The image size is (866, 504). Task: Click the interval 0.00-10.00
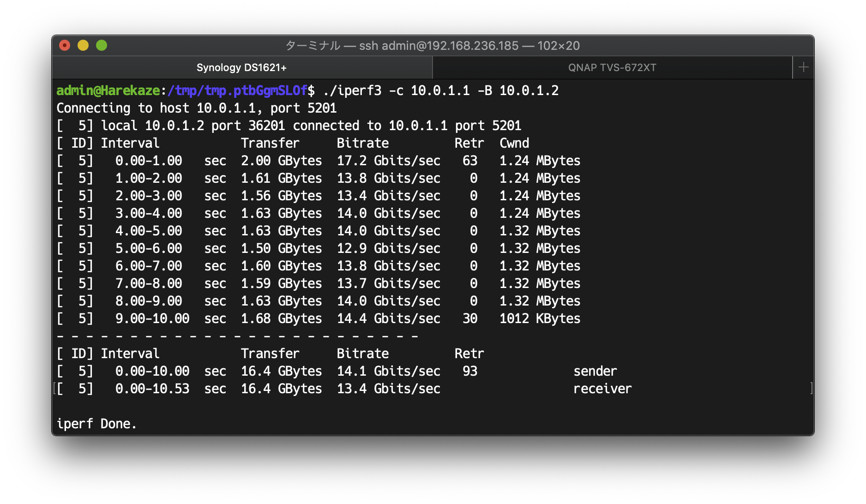click(x=152, y=371)
